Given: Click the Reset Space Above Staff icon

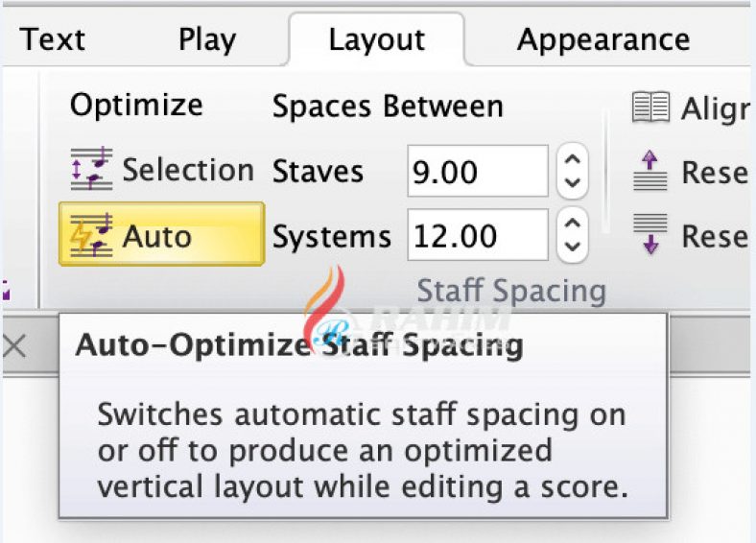Looking at the screenshot, I should pos(650,172).
